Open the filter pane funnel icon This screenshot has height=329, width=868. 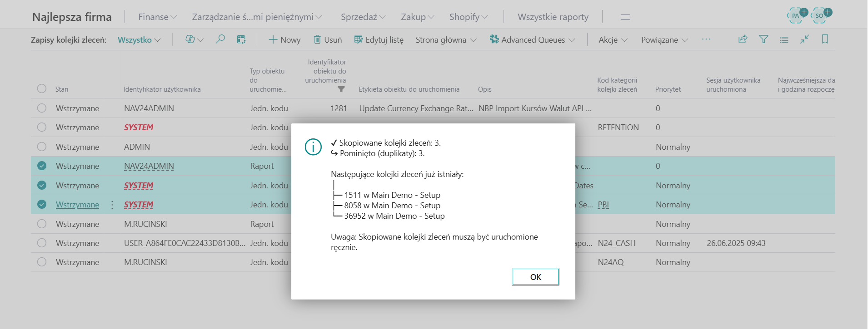(x=763, y=39)
